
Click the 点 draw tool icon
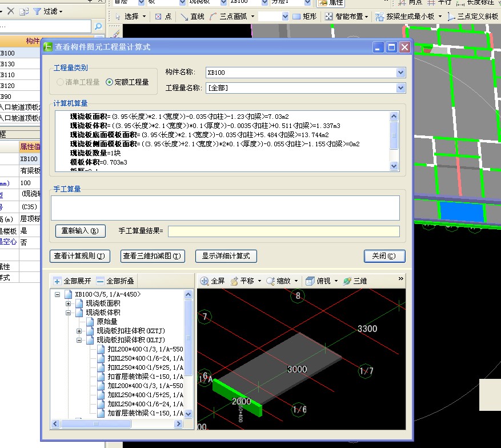(x=158, y=17)
